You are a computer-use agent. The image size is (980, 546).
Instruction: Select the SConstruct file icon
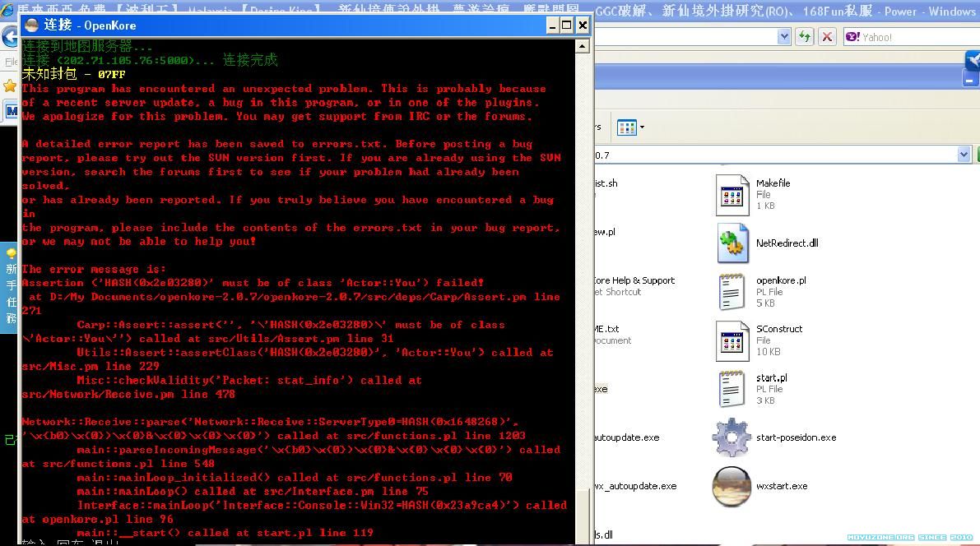coord(732,340)
